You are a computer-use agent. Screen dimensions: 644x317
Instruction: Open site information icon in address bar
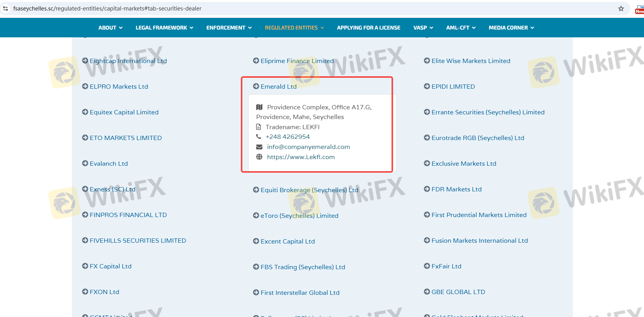5,9
